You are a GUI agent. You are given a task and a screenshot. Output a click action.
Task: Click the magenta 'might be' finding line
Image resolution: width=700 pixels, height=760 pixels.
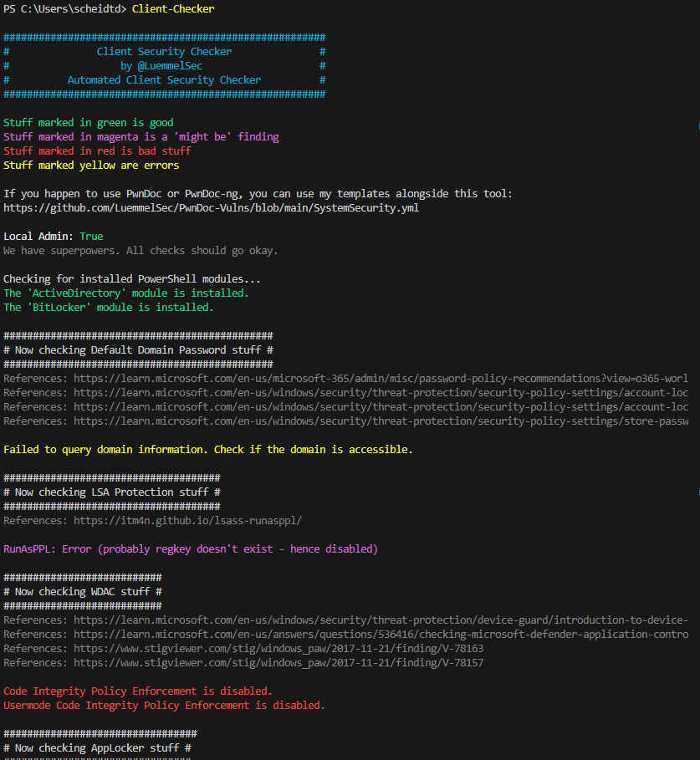pos(141,136)
